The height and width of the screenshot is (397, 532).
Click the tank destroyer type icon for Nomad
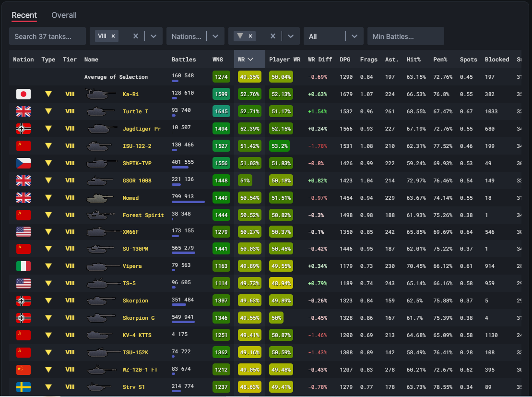48,198
